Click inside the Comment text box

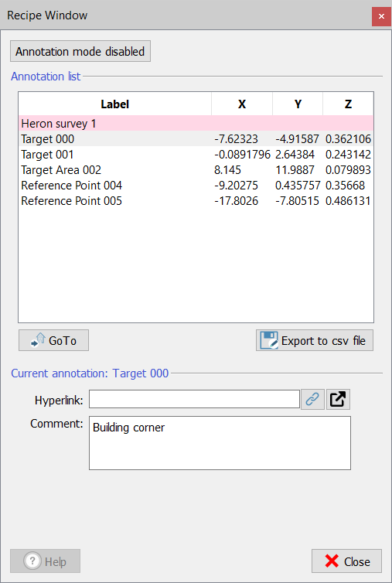point(220,443)
